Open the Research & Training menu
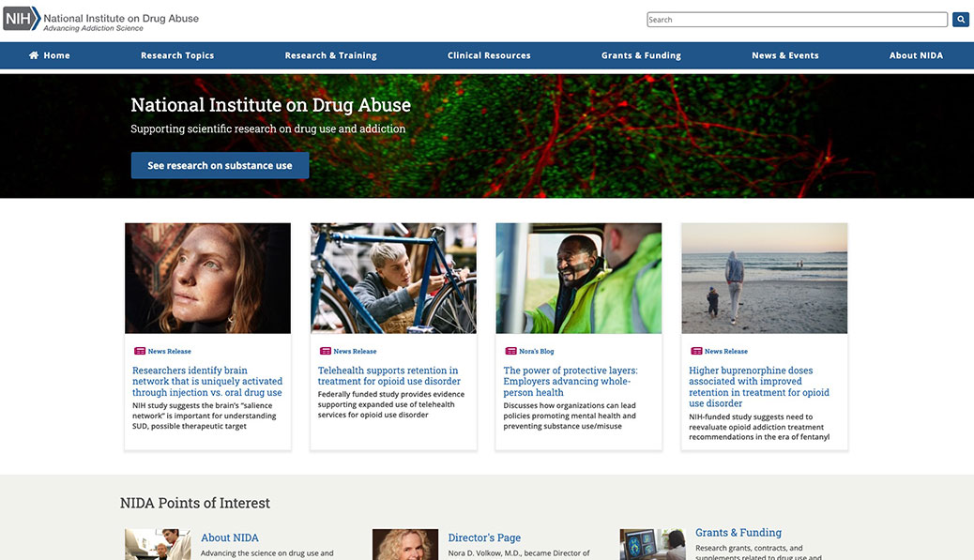This screenshot has height=560, width=974. 330,55
